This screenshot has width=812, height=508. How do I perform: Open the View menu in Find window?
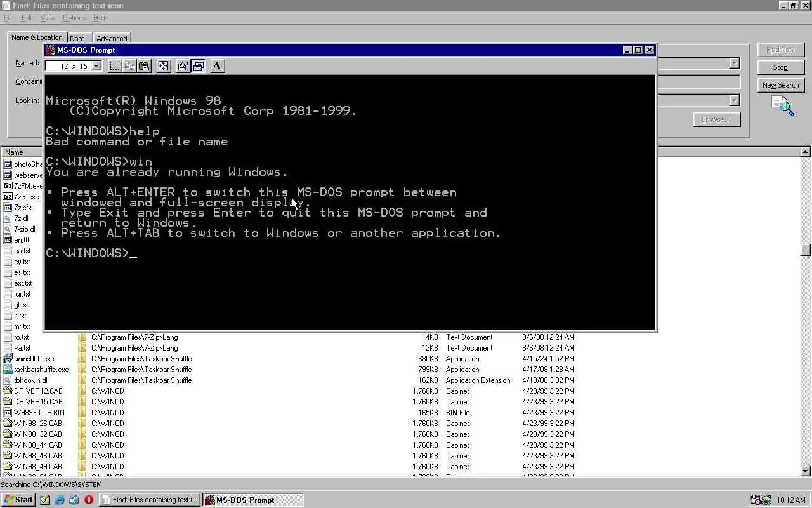pos(48,18)
